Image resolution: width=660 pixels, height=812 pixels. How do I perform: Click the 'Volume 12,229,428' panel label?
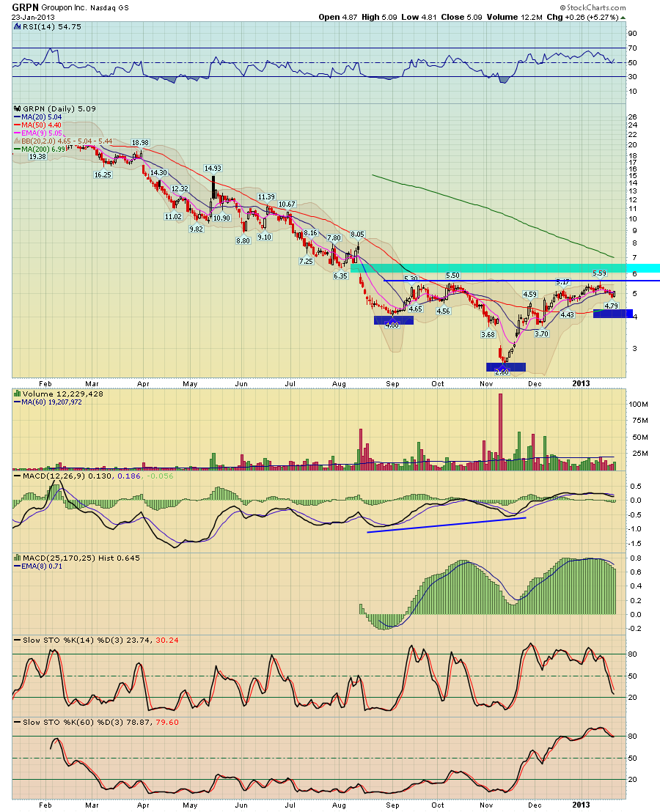click(x=62, y=394)
